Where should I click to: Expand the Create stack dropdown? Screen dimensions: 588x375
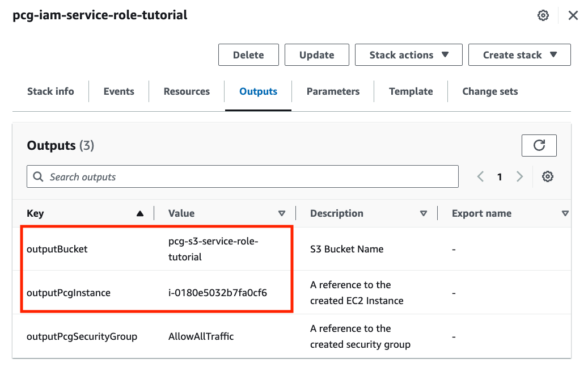coord(519,55)
